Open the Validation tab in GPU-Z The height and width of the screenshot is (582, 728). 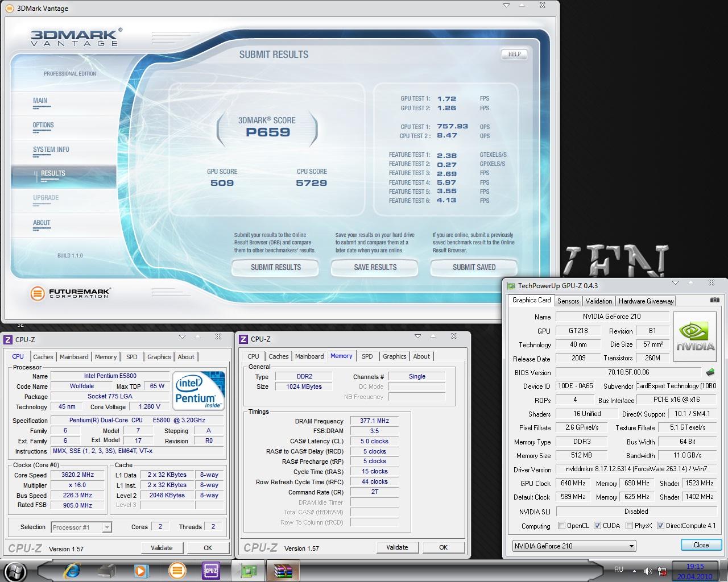click(599, 301)
